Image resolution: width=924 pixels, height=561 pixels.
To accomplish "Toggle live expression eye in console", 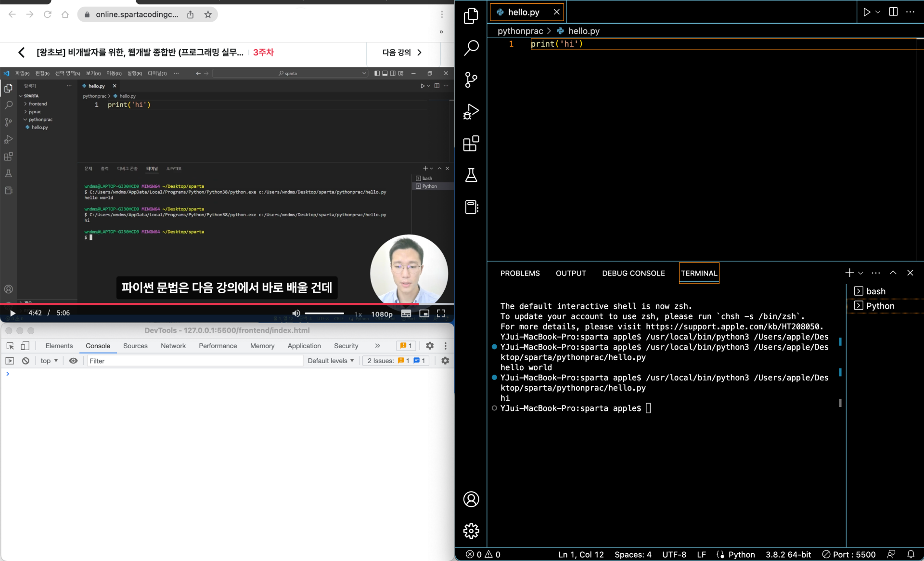I will point(73,361).
